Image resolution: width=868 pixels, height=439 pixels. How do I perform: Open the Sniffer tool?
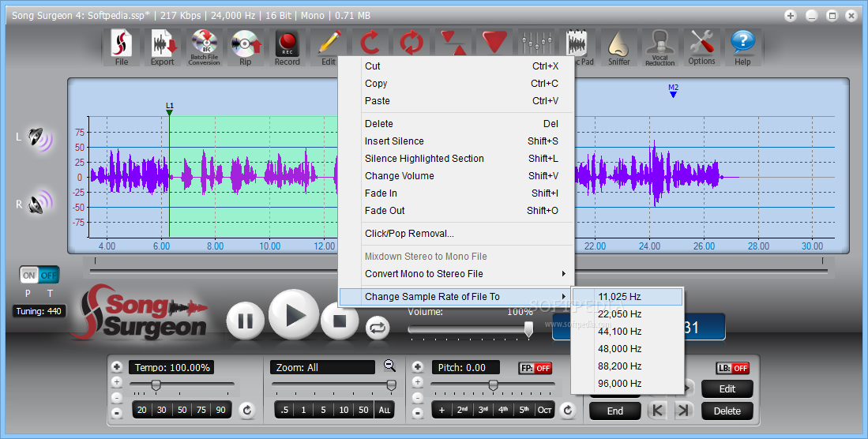619,47
